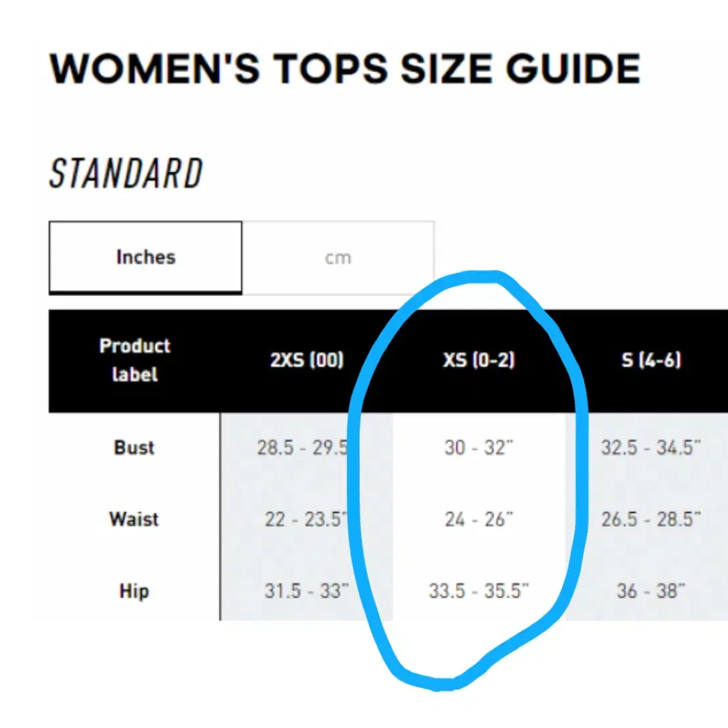Click the XS bust value 30 - 32"
The height and width of the screenshot is (728, 728).
(479, 448)
